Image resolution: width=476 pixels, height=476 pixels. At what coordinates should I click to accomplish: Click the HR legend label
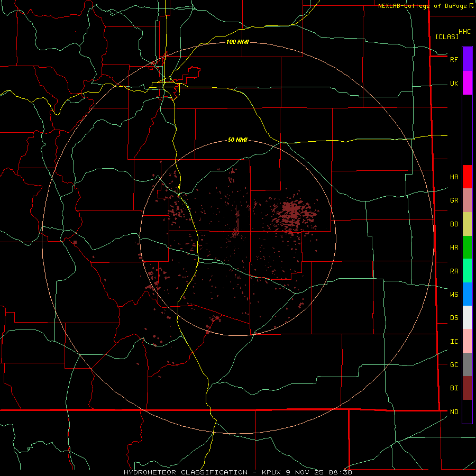tap(454, 248)
